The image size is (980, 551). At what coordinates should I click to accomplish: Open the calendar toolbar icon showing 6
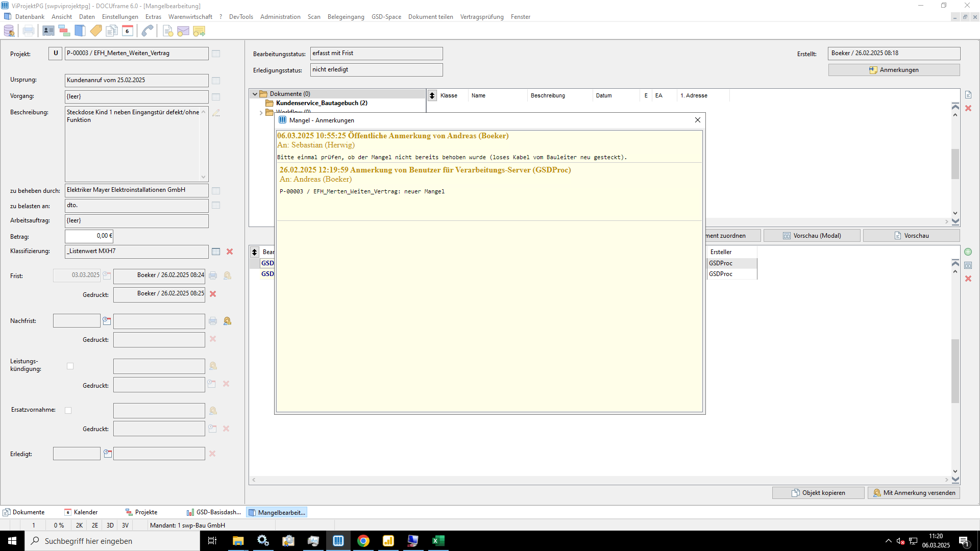(x=128, y=31)
